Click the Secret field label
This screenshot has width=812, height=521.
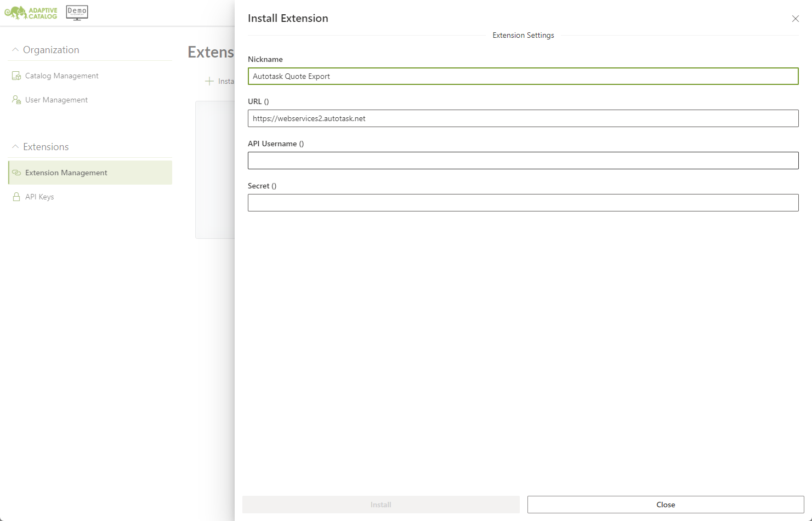point(262,186)
